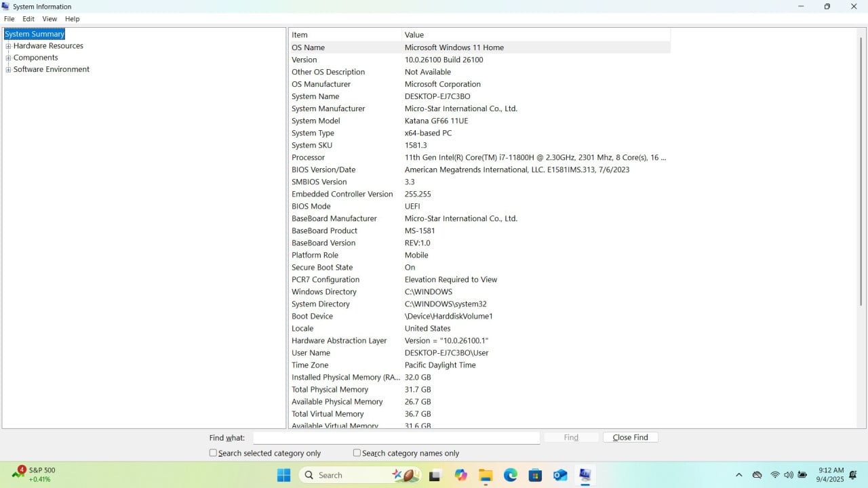Expand the Hardware Resources node
Screen dimensions: 868x488
8,46
